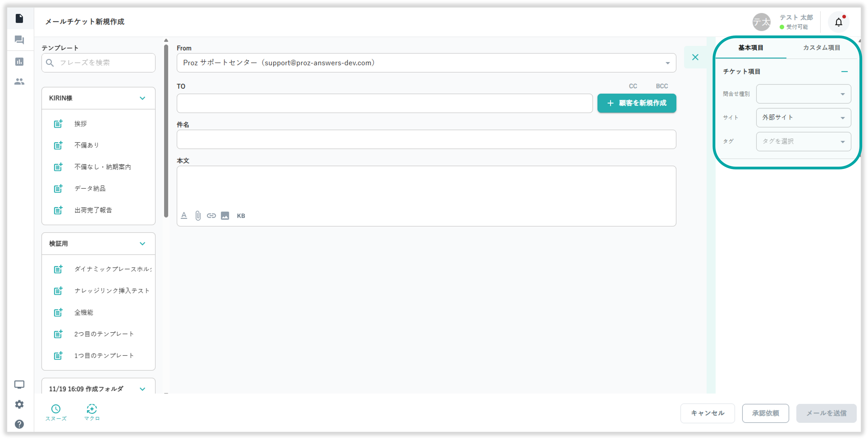Open the From sender address dropdown

(x=426, y=63)
